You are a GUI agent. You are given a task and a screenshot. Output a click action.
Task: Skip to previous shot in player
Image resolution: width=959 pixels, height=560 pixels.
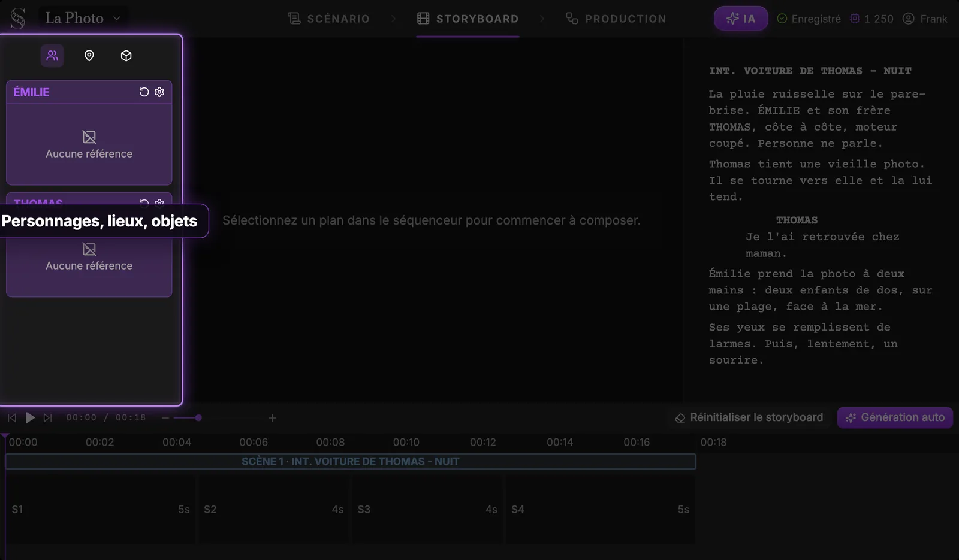tap(12, 417)
